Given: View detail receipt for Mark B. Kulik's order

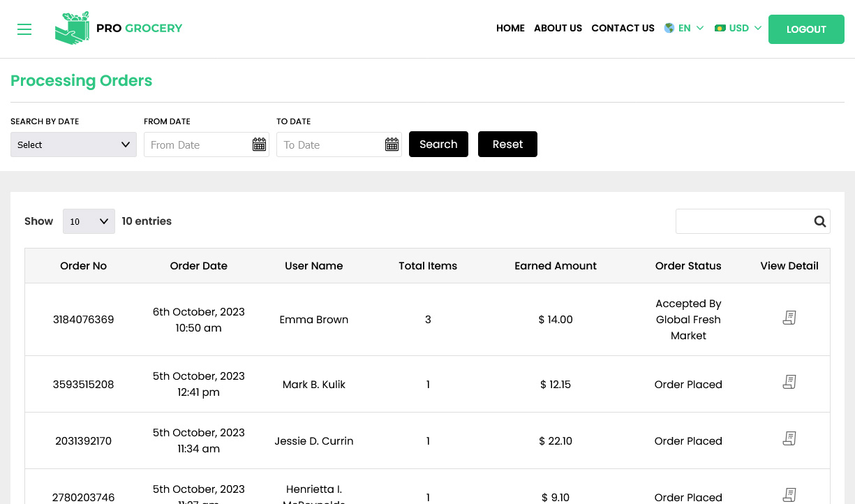Looking at the screenshot, I should (789, 382).
